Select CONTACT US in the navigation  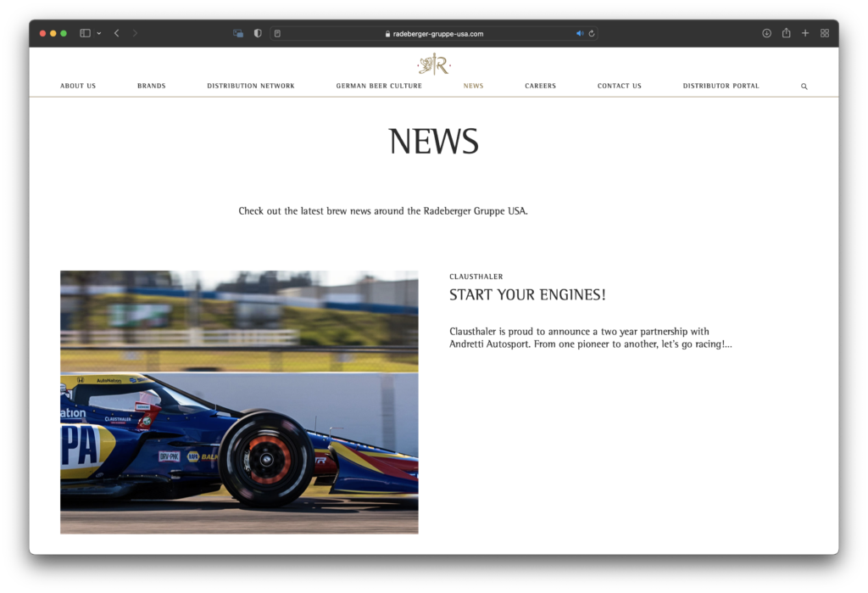click(619, 86)
